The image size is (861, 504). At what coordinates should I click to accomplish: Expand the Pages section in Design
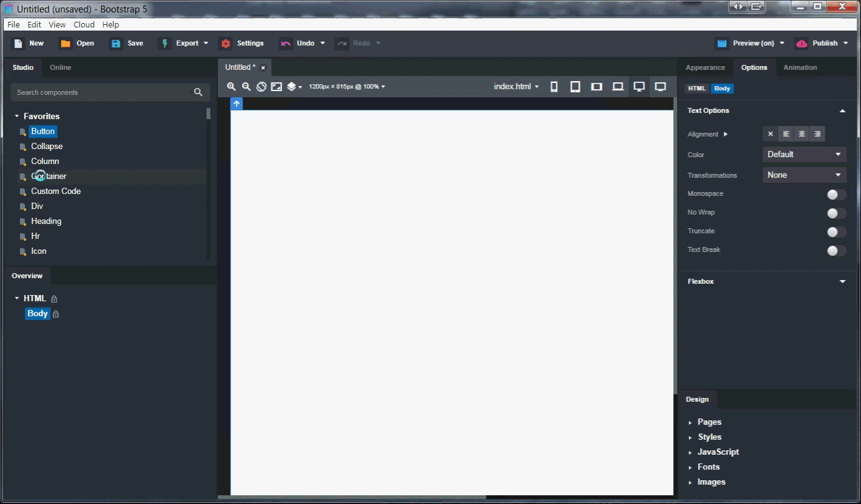point(690,423)
